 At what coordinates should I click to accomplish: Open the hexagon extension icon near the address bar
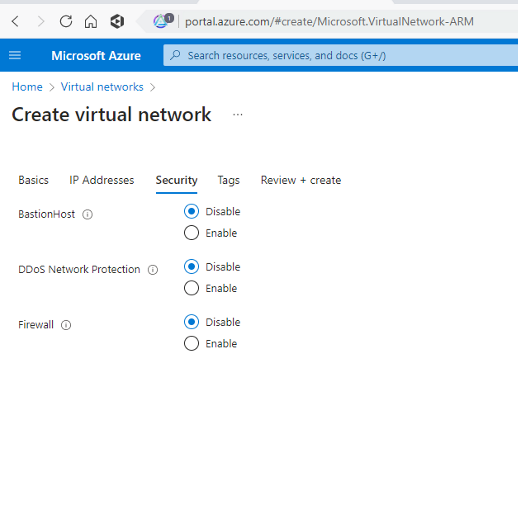click(x=117, y=22)
